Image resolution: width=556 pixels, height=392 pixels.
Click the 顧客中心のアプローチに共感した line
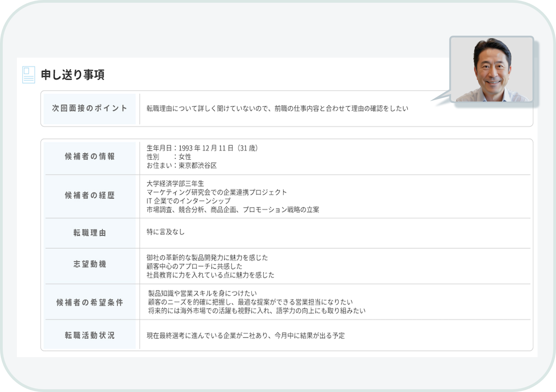pos(194,266)
